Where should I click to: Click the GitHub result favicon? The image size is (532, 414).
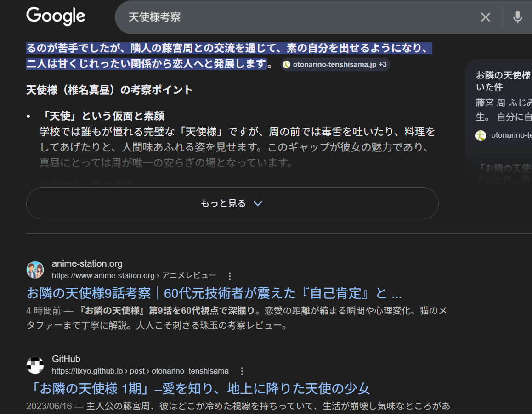[35, 365]
